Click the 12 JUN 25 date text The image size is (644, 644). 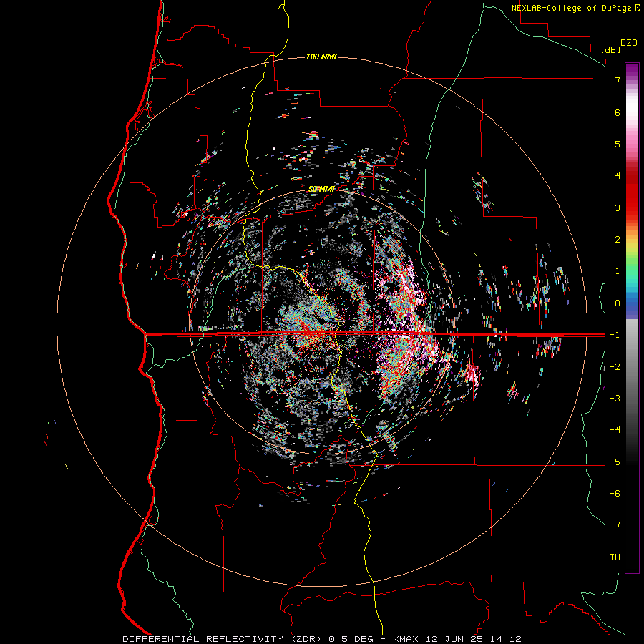point(453,639)
